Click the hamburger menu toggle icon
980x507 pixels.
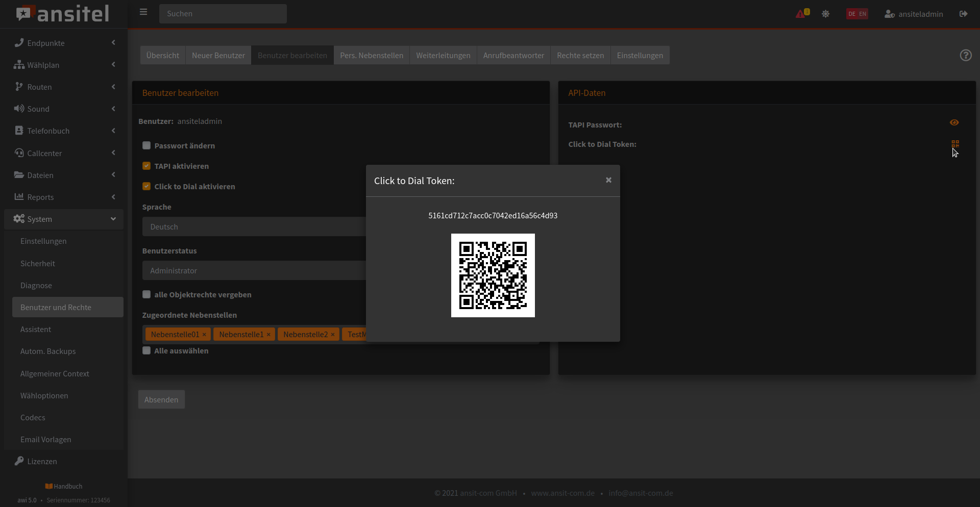[x=143, y=12]
